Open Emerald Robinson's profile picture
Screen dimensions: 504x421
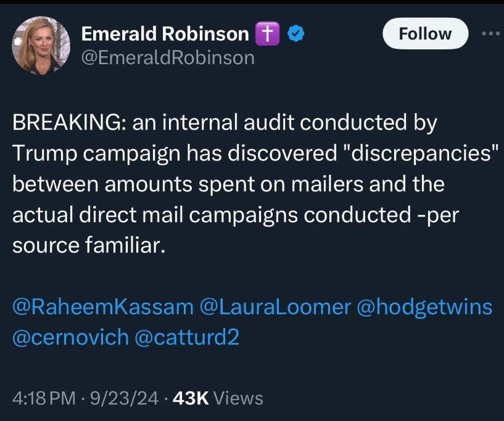tap(41, 46)
